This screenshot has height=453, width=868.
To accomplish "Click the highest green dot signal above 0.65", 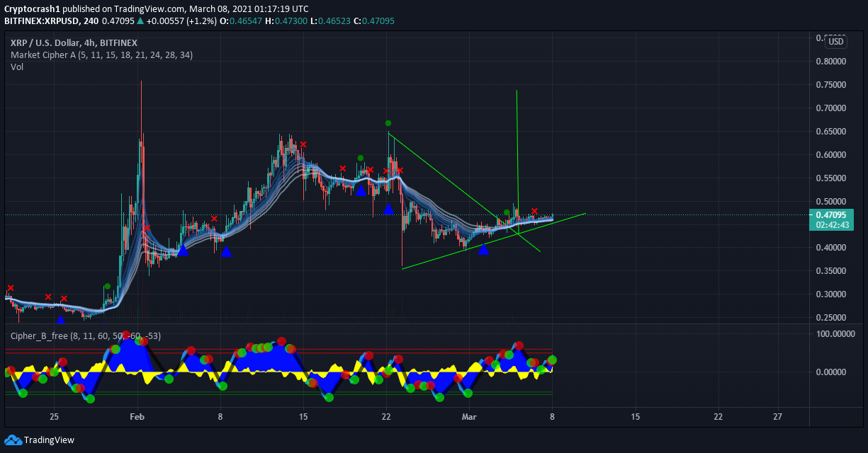I will [x=388, y=123].
